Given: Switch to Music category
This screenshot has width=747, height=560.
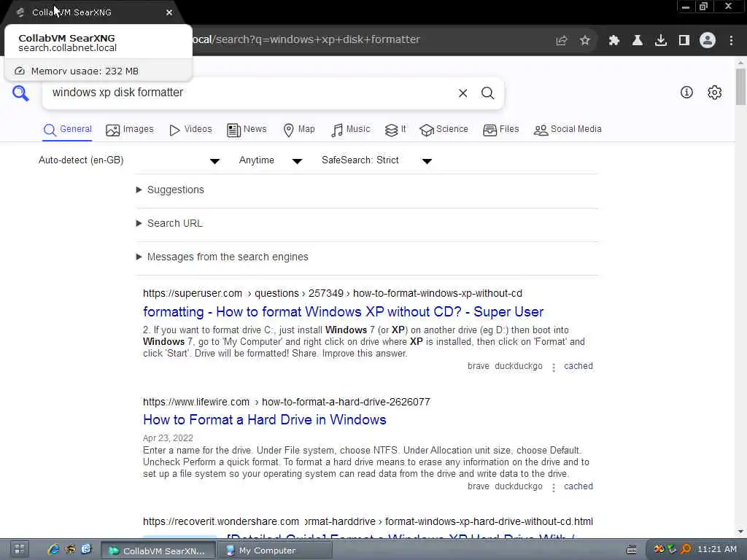Looking at the screenshot, I should tap(350, 130).
